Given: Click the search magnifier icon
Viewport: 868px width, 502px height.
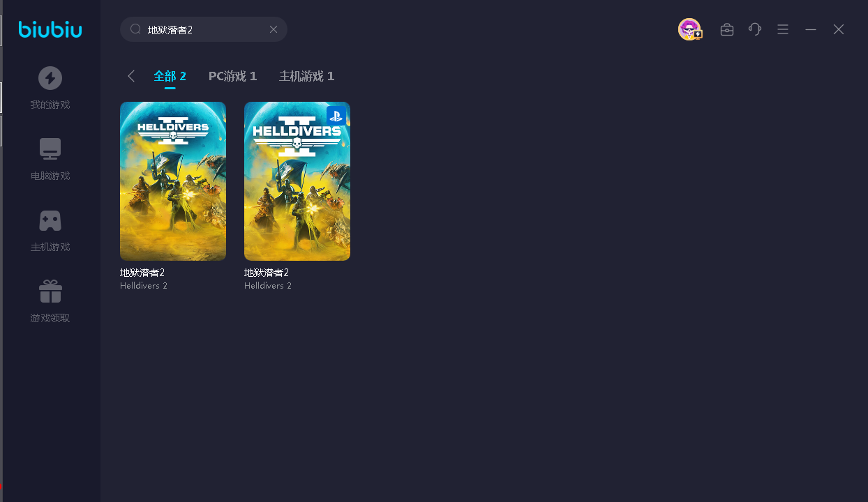Looking at the screenshot, I should [136, 29].
